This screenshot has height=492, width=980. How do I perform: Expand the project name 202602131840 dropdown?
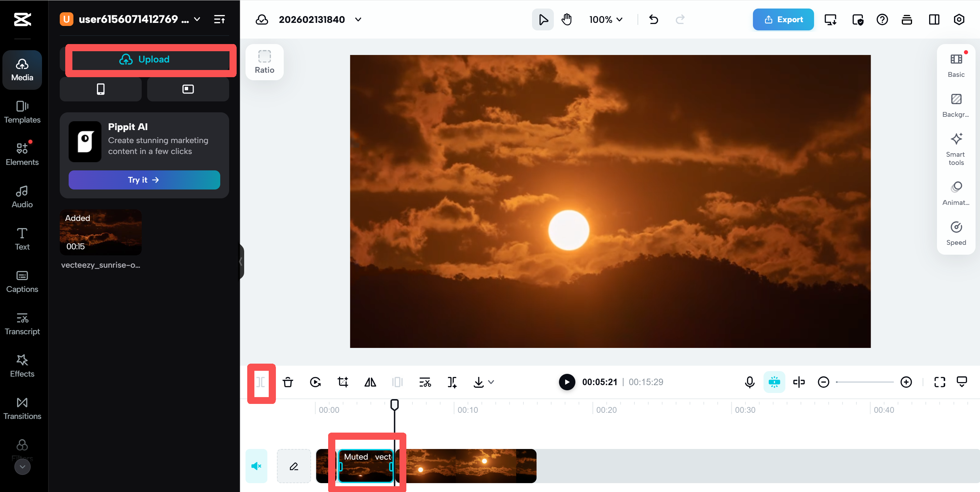pos(358,19)
